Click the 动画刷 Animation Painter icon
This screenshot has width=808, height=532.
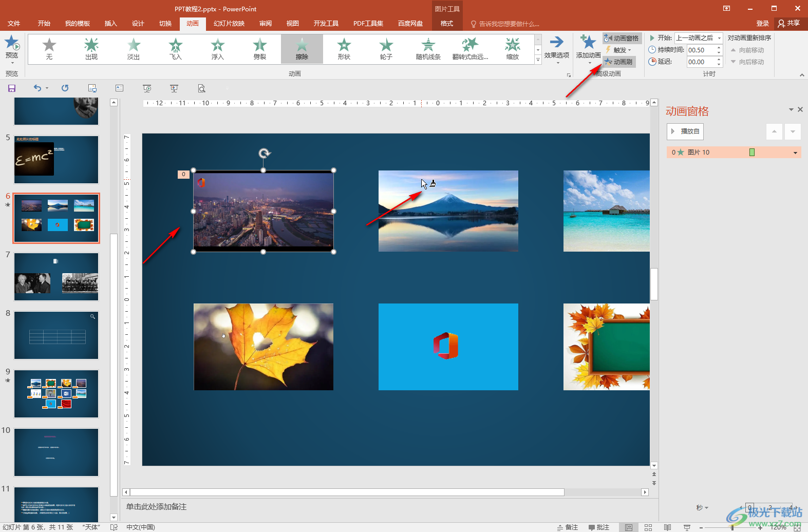pyautogui.click(x=608, y=62)
